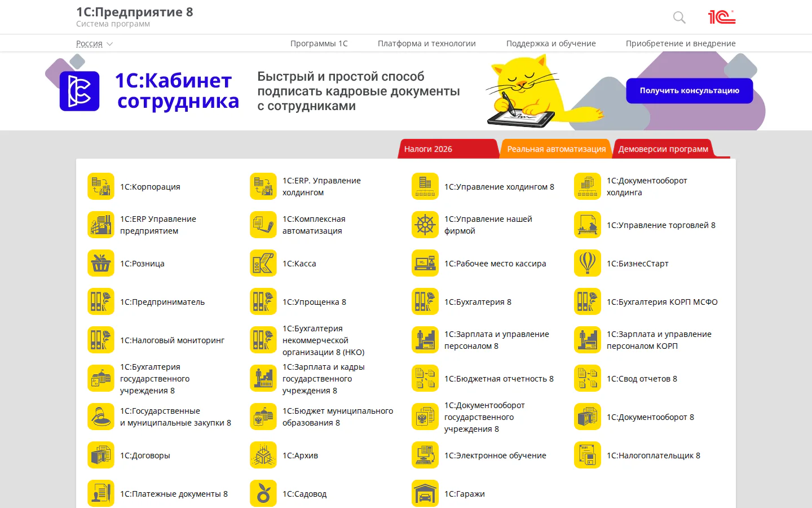The height and width of the screenshot is (508, 812).
Task: Click the 1C:Документооборот холдинга icon
Action: (588, 186)
